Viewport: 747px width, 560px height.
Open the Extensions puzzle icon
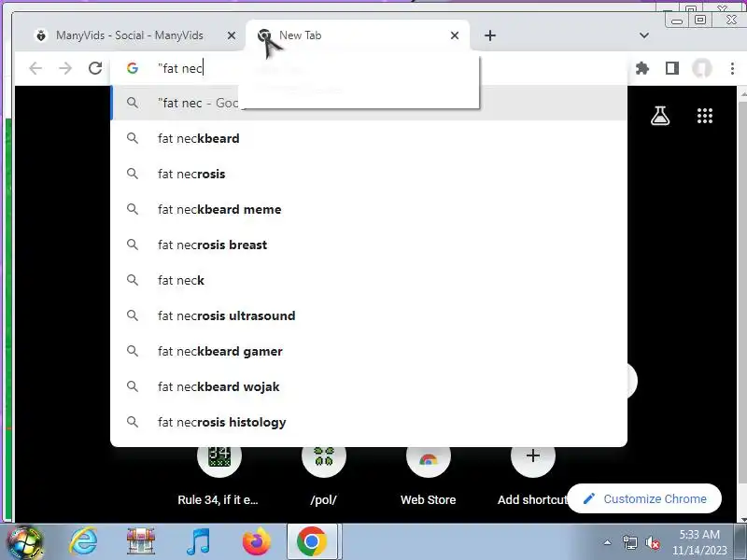(x=642, y=68)
